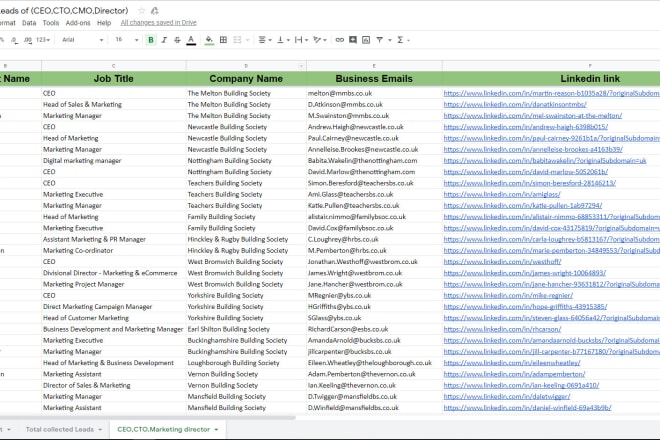660x440 pixels.
Task: Open 'Total collected Leads' tab menu arrow
Action: pyautogui.click(x=100, y=430)
